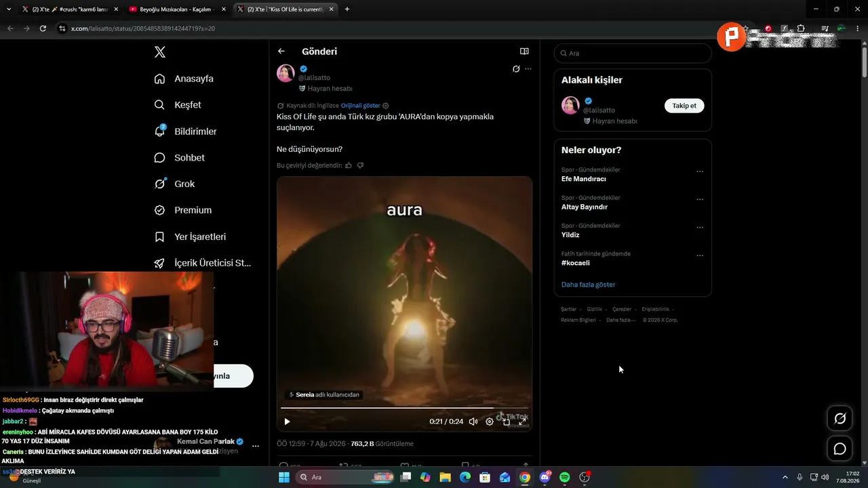Open Sohbet messages in the sidebar
Viewport: 868px width, 488px height.
pyautogui.click(x=179, y=158)
